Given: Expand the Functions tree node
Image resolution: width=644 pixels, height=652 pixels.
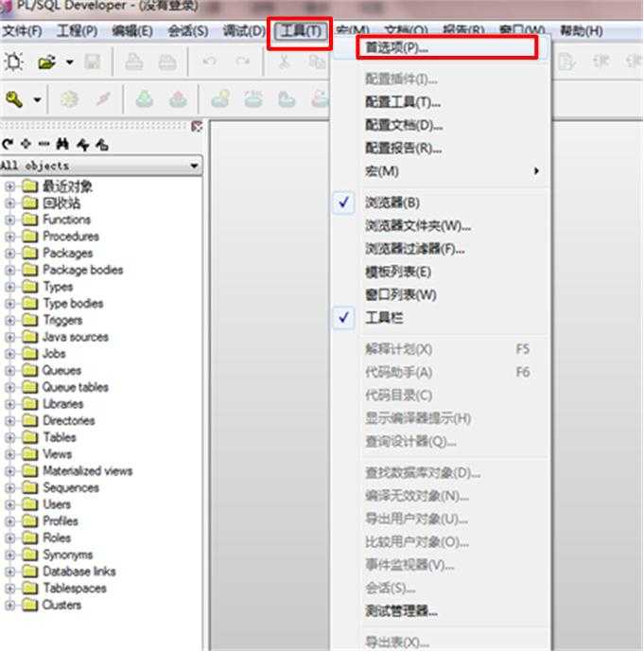Looking at the screenshot, I should coord(10,220).
